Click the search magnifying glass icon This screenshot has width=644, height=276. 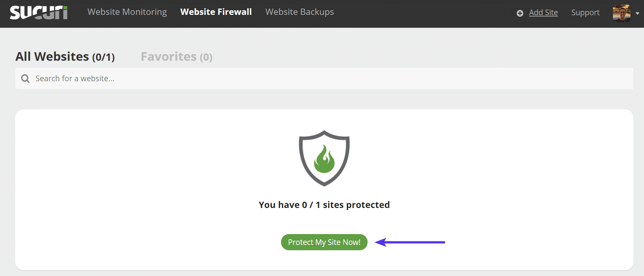25,78
